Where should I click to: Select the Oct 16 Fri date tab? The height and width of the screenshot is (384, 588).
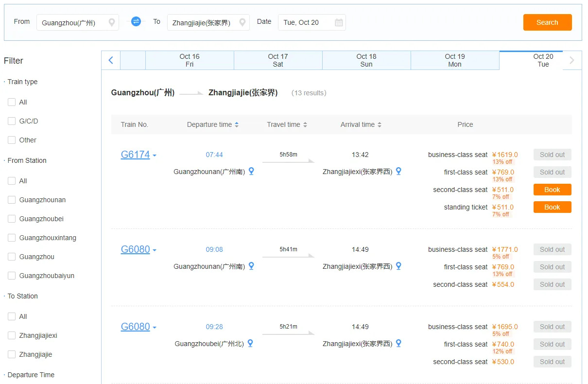click(x=190, y=60)
